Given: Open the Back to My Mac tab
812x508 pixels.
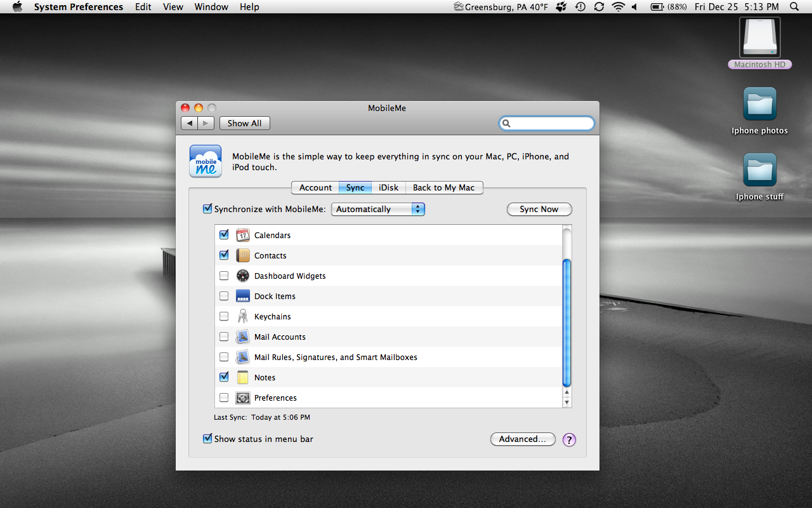Looking at the screenshot, I should click(444, 187).
